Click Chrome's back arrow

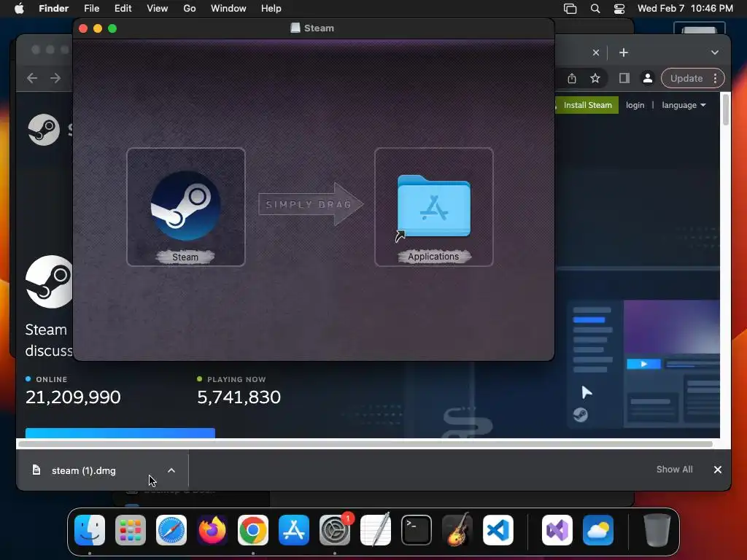pos(32,78)
